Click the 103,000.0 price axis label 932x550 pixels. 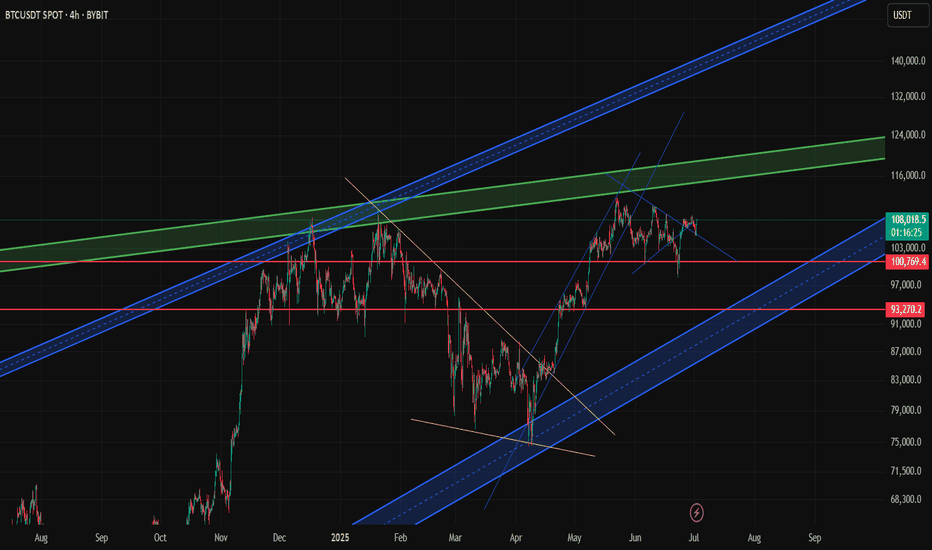tap(908, 247)
